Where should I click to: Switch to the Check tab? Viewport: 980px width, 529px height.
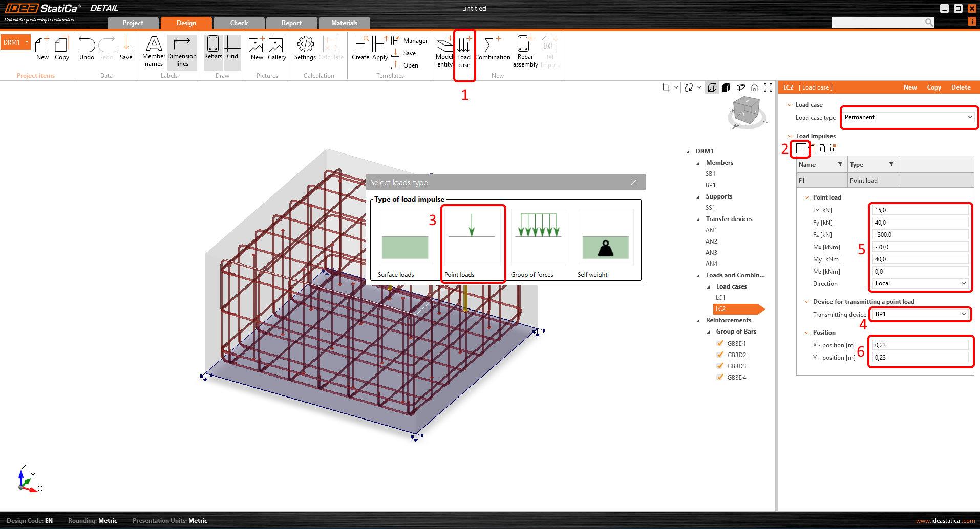tap(239, 23)
